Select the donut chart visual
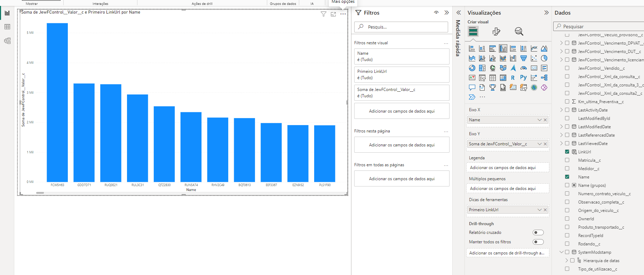This screenshot has width=644, height=275. point(472,68)
